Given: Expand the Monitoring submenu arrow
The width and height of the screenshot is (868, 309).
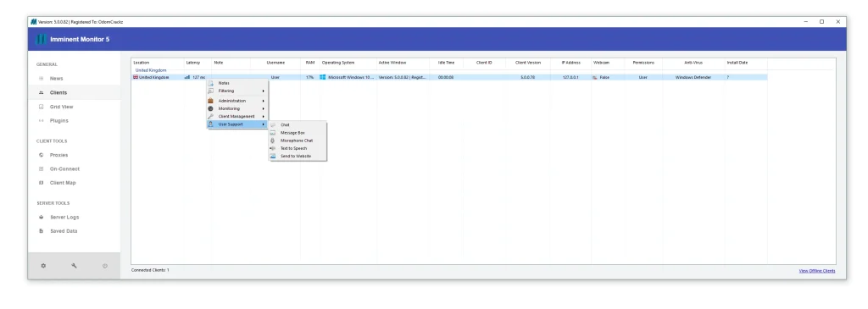Looking at the screenshot, I should (263, 109).
